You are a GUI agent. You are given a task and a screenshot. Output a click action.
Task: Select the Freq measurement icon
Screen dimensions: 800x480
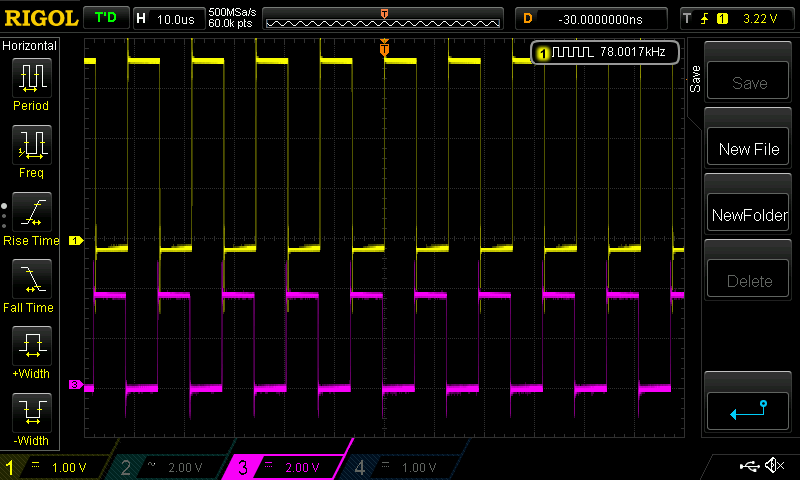pos(32,145)
